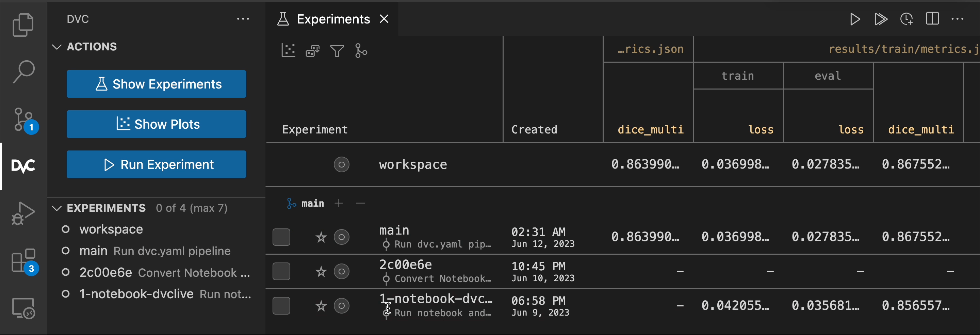The image size is (980, 335).
Task: Star the main experiment row
Action: (321, 237)
